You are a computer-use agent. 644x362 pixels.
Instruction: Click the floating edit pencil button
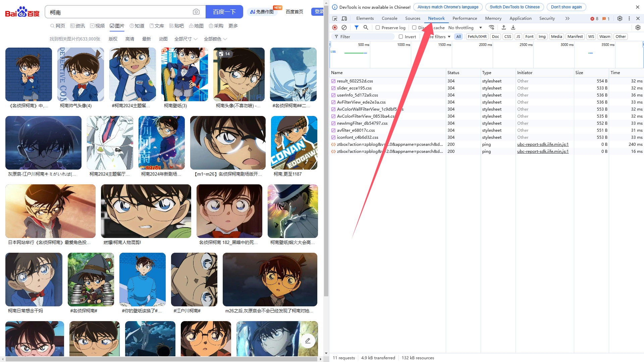coord(308,341)
